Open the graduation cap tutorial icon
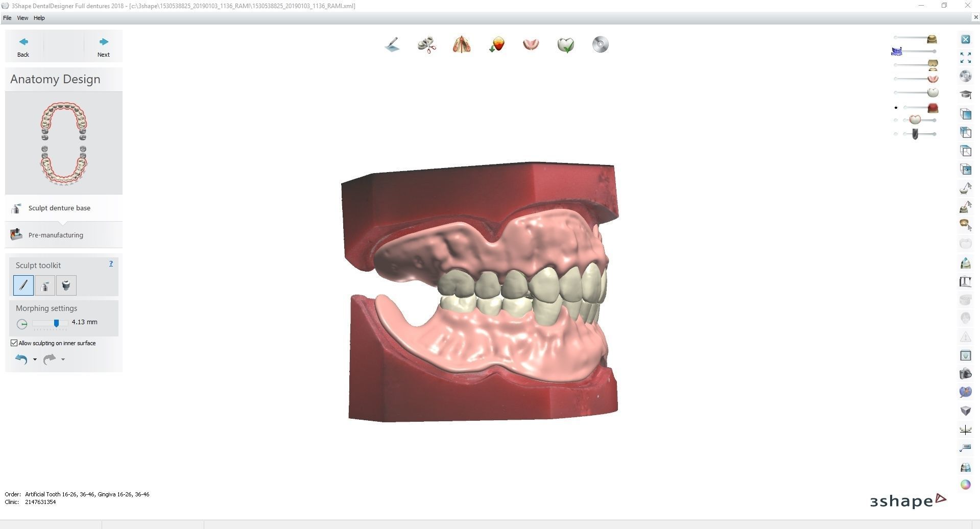This screenshot has width=980, height=529. (x=966, y=94)
